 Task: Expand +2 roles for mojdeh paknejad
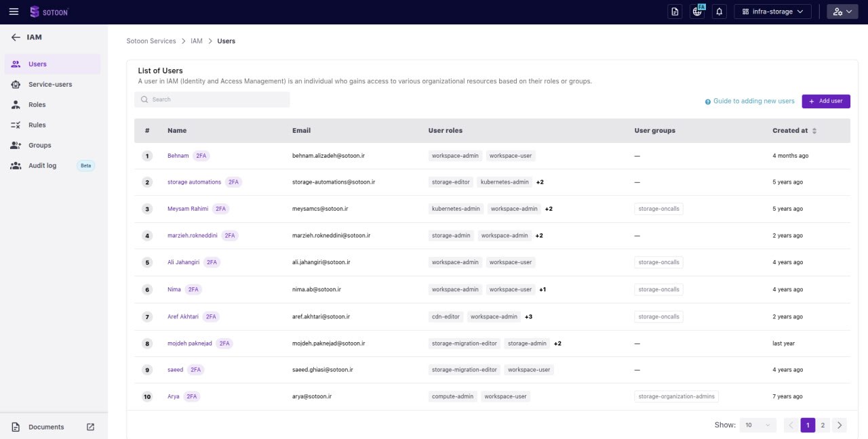click(x=557, y=343)
